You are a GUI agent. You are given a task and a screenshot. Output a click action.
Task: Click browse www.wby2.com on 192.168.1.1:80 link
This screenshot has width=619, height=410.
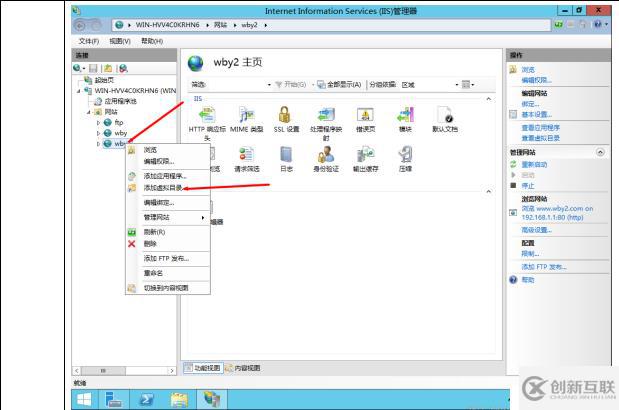pos(557,213)
